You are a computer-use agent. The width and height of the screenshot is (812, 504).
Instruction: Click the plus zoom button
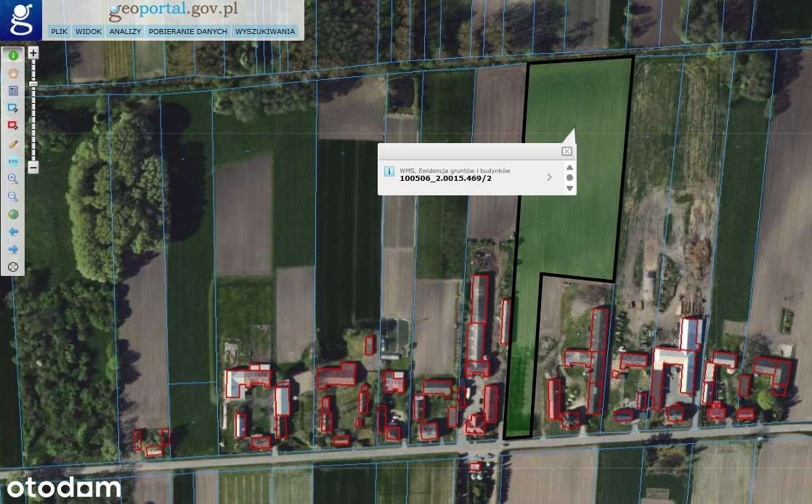(x=33, y=52)
